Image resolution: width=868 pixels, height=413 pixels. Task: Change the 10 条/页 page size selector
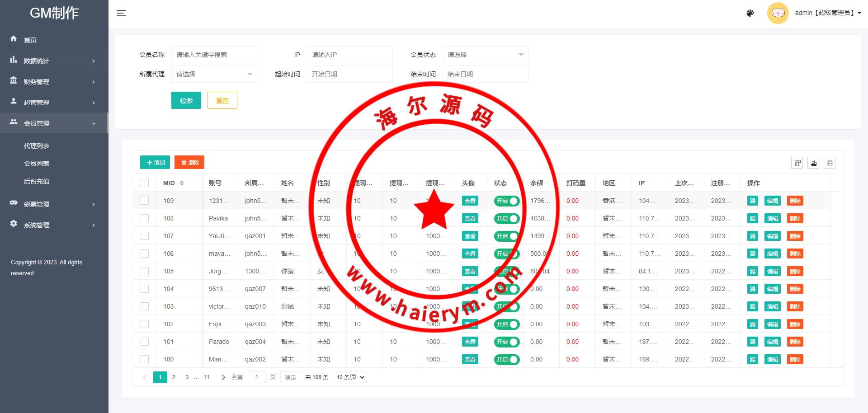(349, 377)
